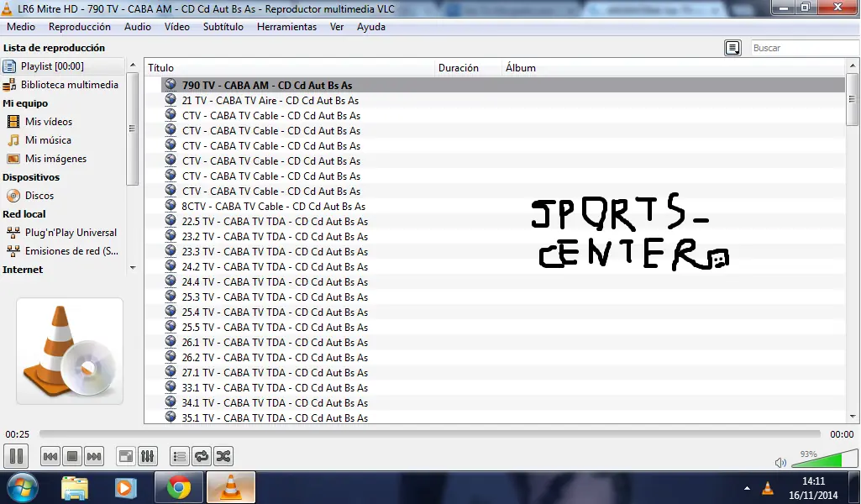Seek within the playback progress bar
861x504 pixels.
(x=430, y=434)
